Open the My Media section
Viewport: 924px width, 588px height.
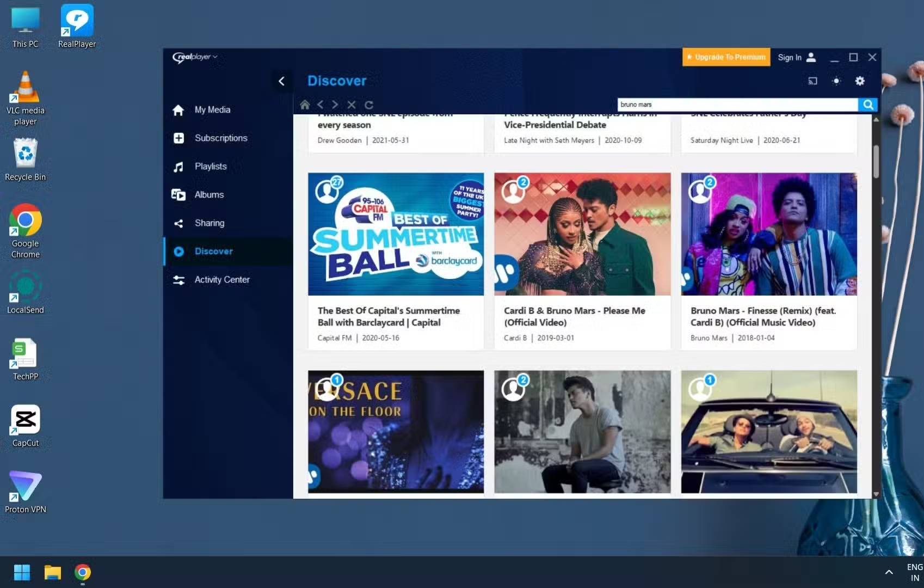pyautogui.click(x=212, y=110)
